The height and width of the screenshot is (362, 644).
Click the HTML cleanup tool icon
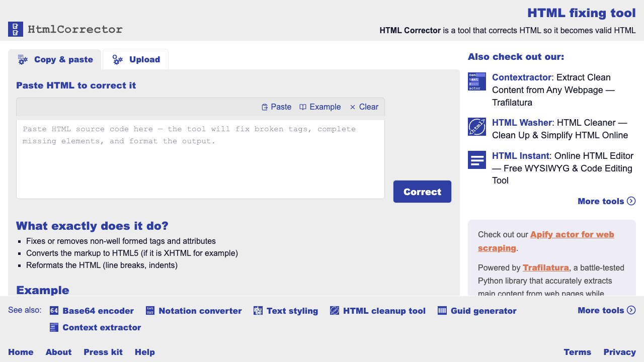coord(335,311)
